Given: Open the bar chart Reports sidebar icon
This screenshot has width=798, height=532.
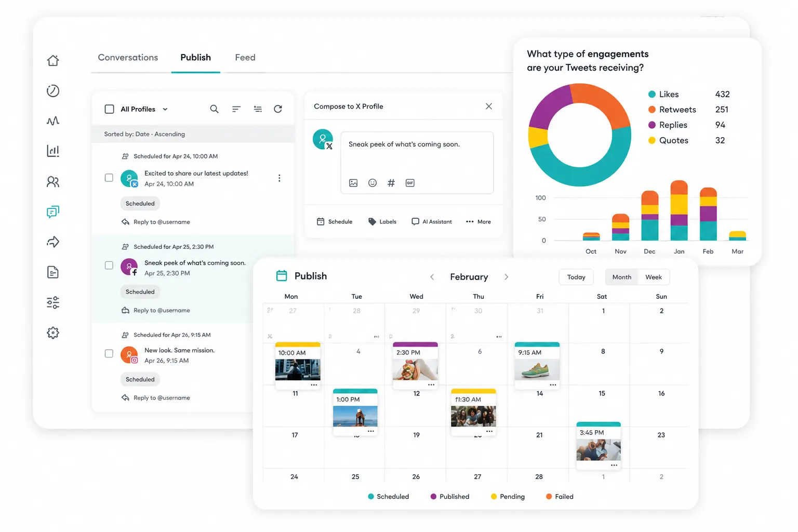Looking at the screenshot, I should [x=53, y=151].
